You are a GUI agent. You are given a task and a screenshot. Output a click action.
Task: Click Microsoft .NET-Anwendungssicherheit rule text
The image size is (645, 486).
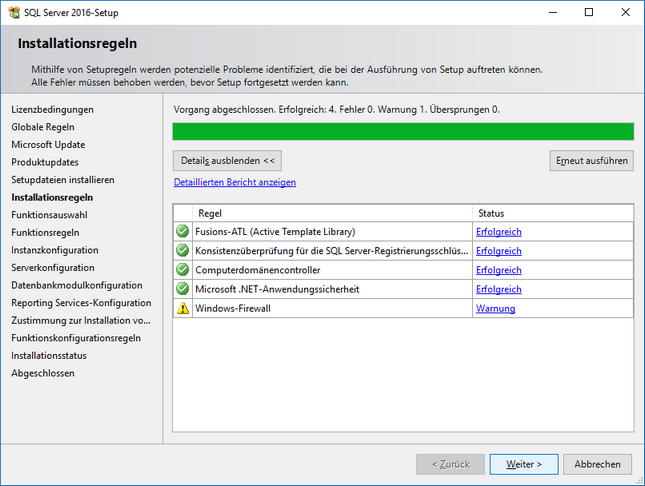point(277,289)
